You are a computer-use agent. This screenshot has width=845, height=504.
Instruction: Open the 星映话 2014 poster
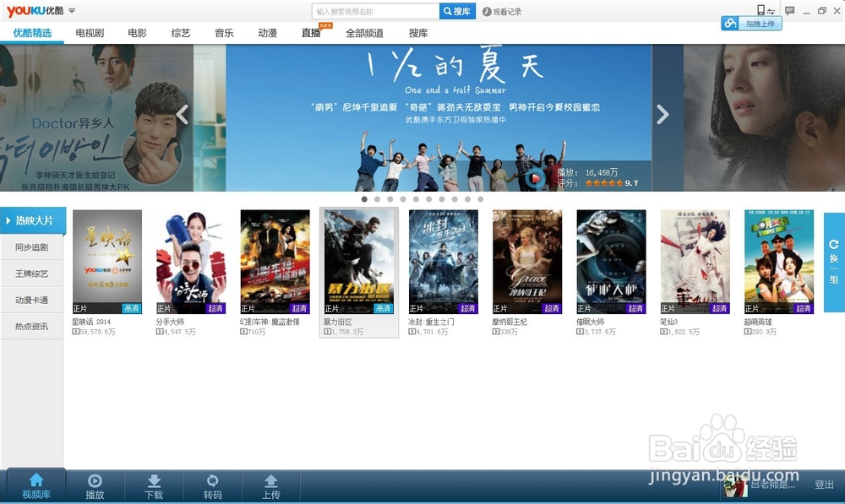point(107,262)
